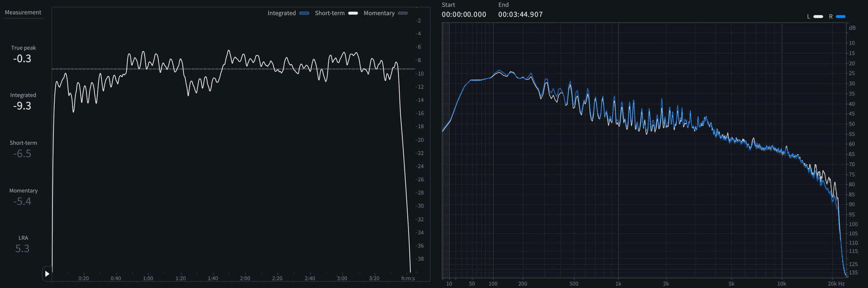The width and height of the screenshot is (868, 288).
Task: Click the 10k frequency axis label
Action: point(782,284)
